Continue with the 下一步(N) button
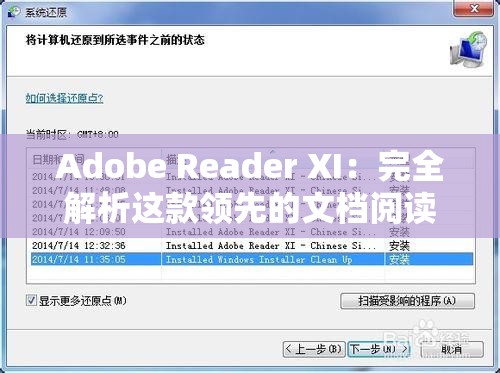Image resolution: width=500 pixels, height=373 pixels. pos(380,349)
